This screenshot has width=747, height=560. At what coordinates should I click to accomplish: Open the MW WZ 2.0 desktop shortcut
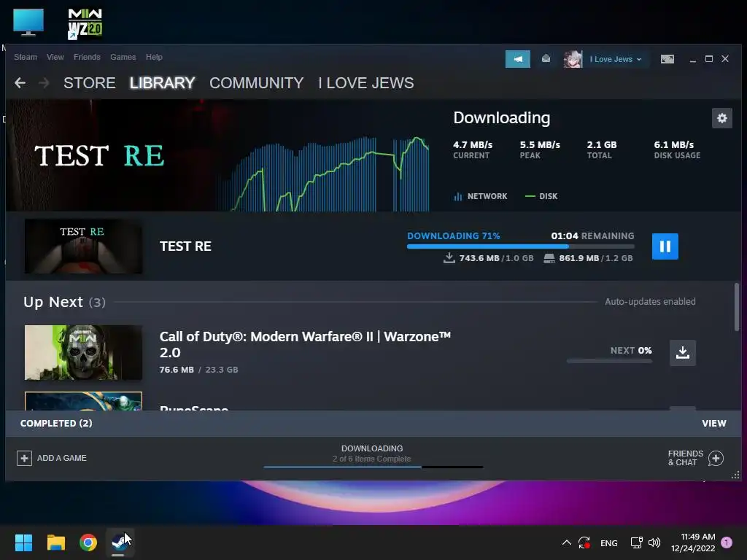(85, 23)
